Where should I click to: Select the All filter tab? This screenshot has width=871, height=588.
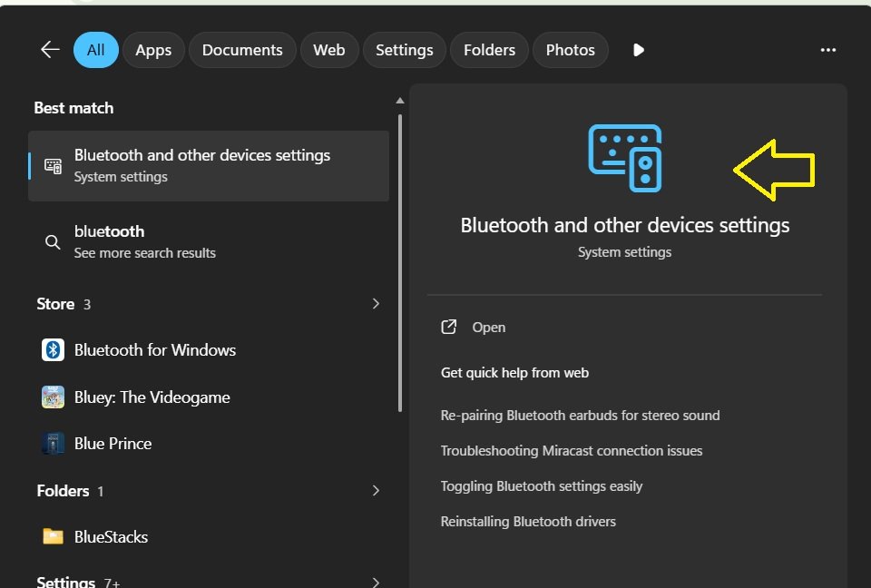(95, 50)
